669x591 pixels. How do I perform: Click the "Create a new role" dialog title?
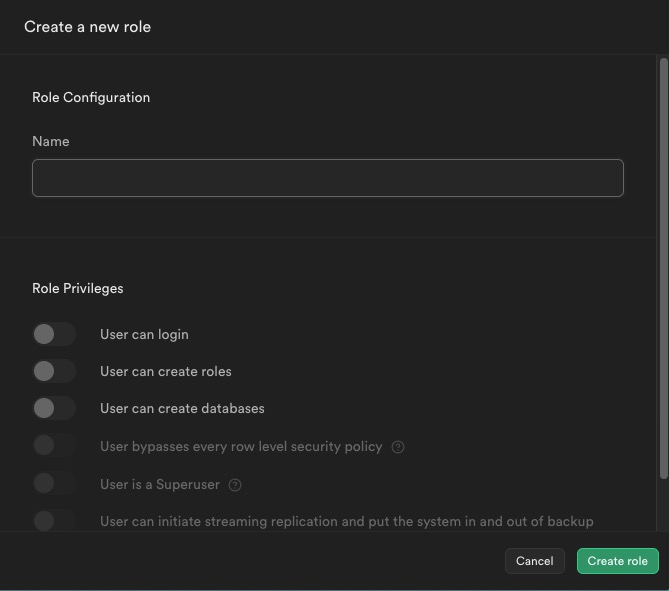click(x=87, y=27)
